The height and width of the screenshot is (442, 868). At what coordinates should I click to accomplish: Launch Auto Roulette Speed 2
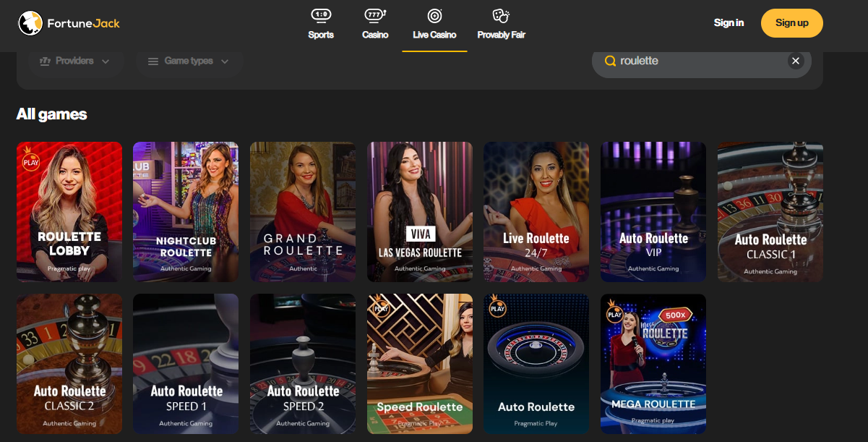coord(303,364)
